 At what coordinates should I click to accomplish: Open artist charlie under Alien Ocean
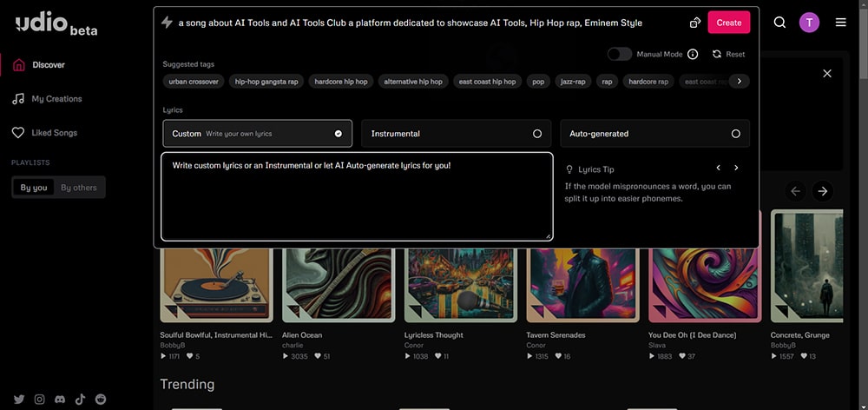pyautogui.click(x=293, y=345)
